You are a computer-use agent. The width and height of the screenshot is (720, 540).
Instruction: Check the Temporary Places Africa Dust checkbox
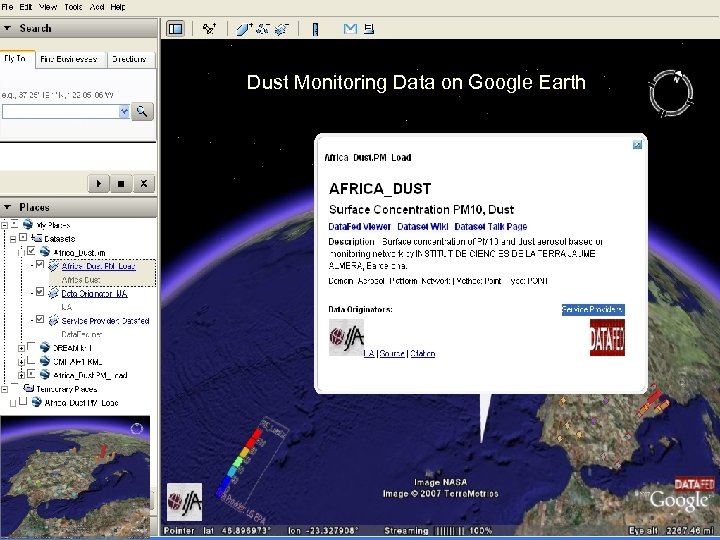coord(22,401)
